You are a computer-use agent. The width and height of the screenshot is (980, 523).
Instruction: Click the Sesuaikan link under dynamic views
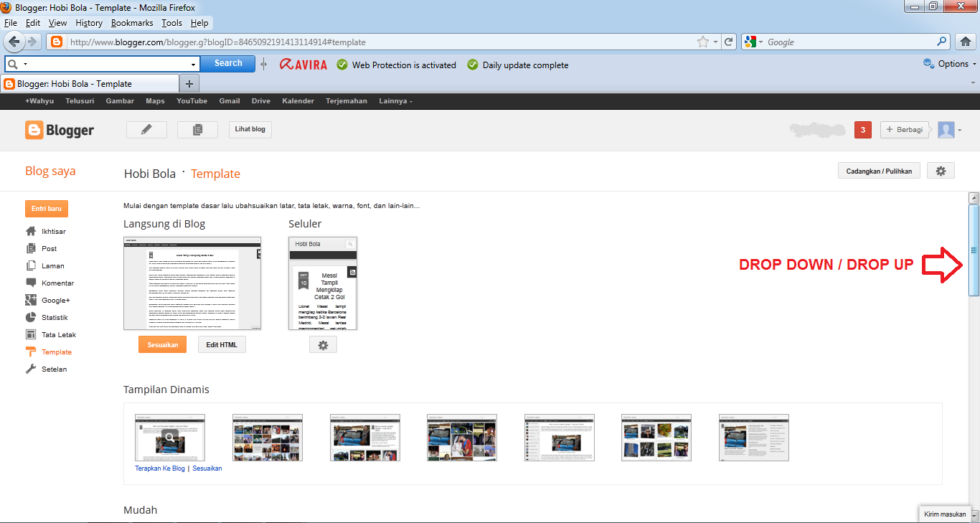coord(207,468)
